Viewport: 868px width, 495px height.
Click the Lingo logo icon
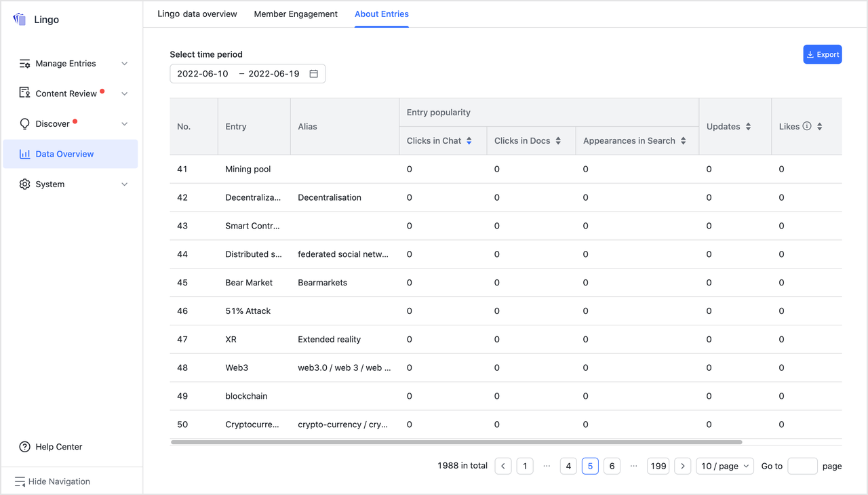coord(20,20)
